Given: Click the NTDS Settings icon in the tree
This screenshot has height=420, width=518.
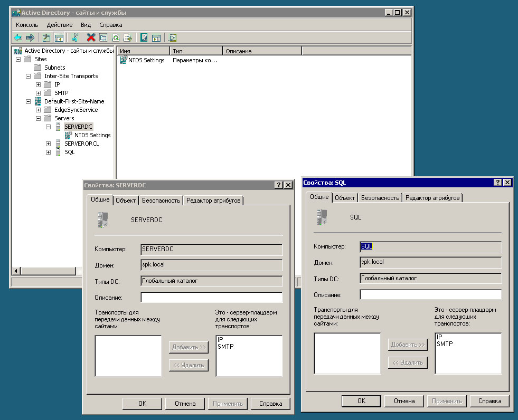Looking at the screenshot, I should coord(69,135).
